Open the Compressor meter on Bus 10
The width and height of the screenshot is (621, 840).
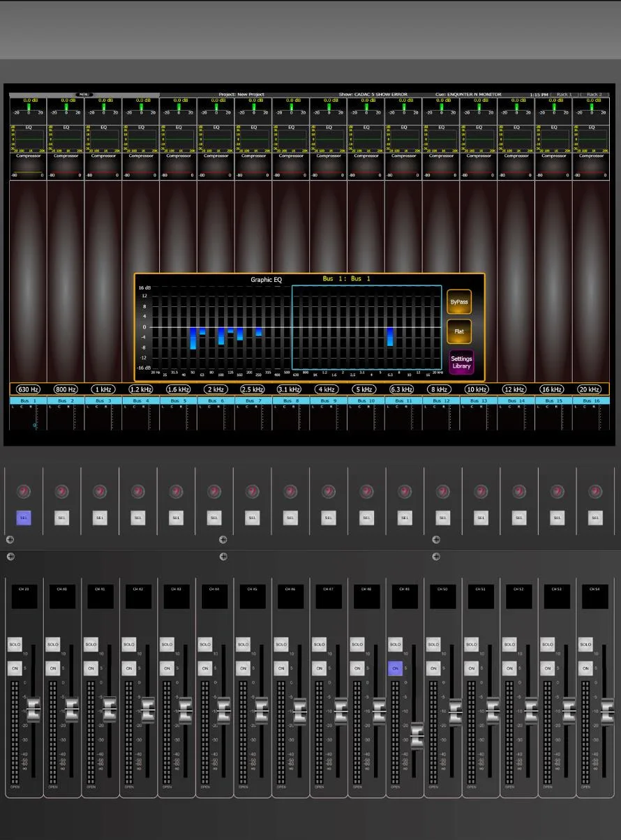coord(366,166)
